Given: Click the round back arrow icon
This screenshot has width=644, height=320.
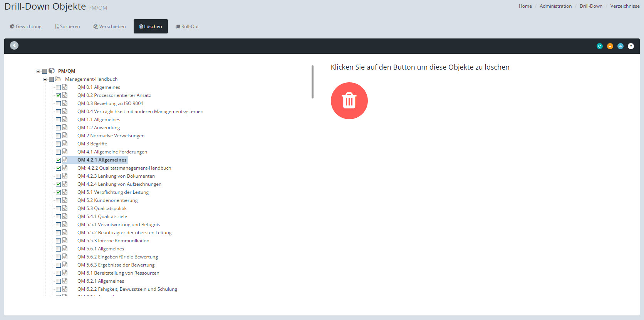Looking at the screenshot, I should [14, 45].
